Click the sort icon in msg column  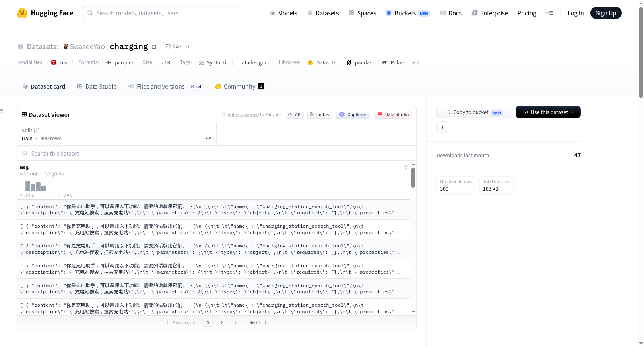[406, 167]
